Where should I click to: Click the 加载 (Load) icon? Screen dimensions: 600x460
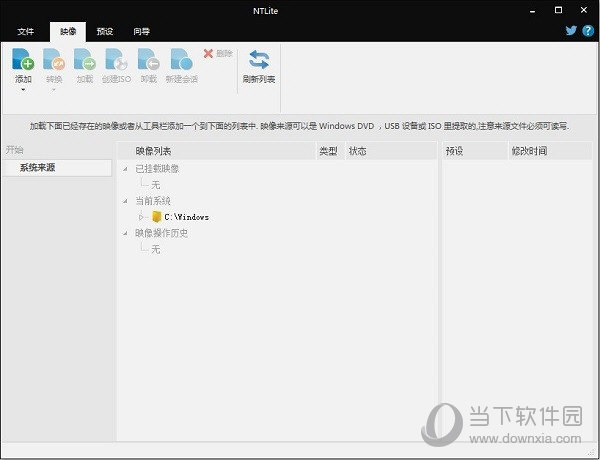click(x=85, y=59)
